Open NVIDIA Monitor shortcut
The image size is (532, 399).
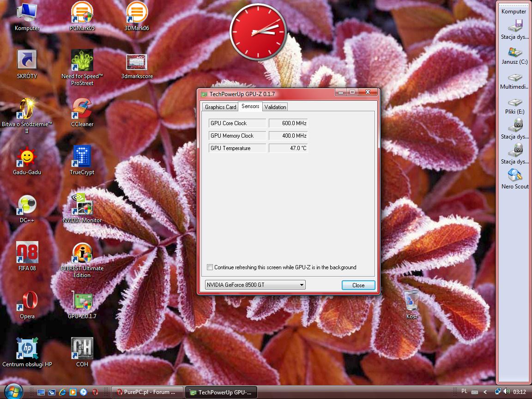coord(82,208)
